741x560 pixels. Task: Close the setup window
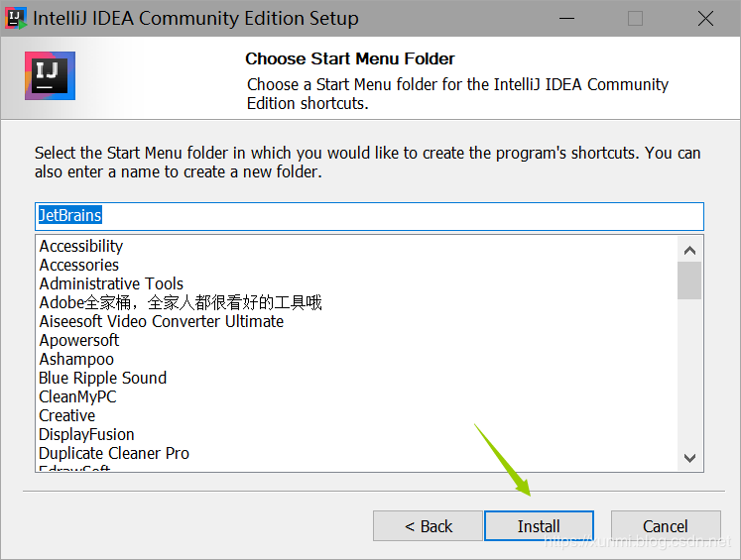coord(705,19)
